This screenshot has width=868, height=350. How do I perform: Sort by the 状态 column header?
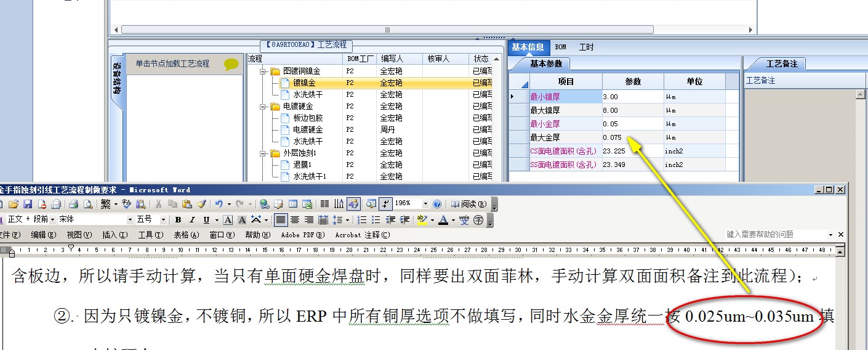481,59
